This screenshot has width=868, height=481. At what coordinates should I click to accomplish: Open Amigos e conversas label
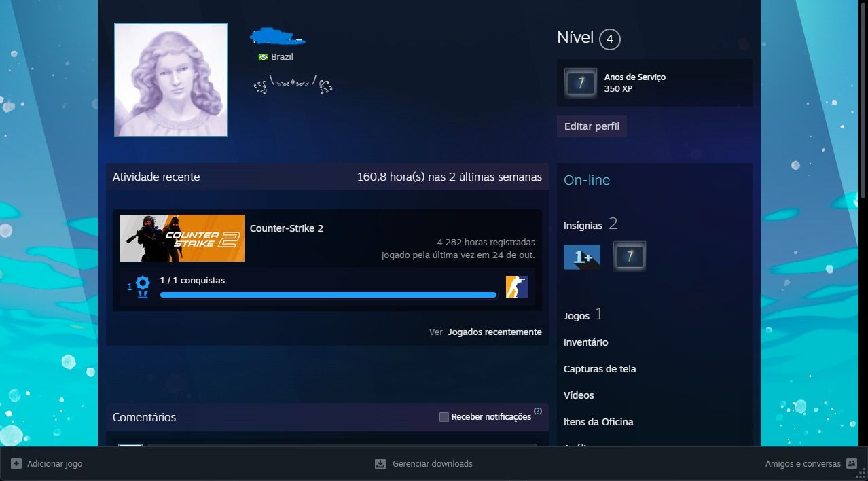pos(803,464)
